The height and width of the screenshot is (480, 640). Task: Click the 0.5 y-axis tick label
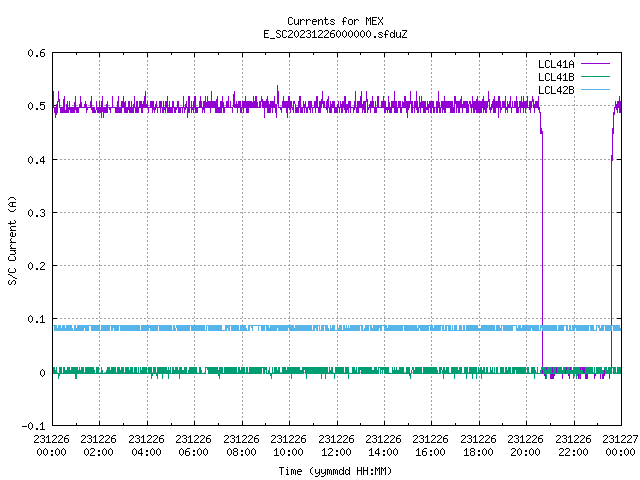pos(36,106)
